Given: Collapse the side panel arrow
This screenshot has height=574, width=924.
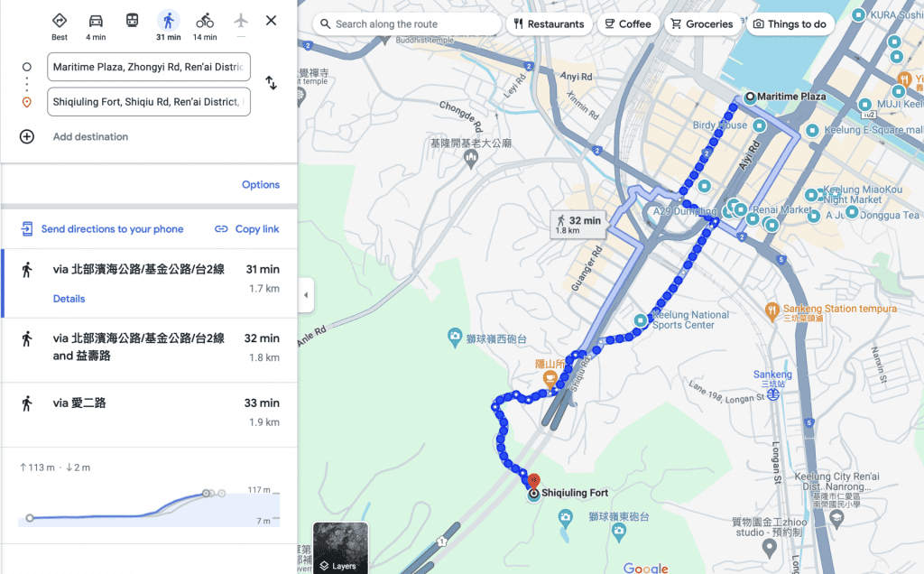Looking at the screenshot, I should coord(306,295).
